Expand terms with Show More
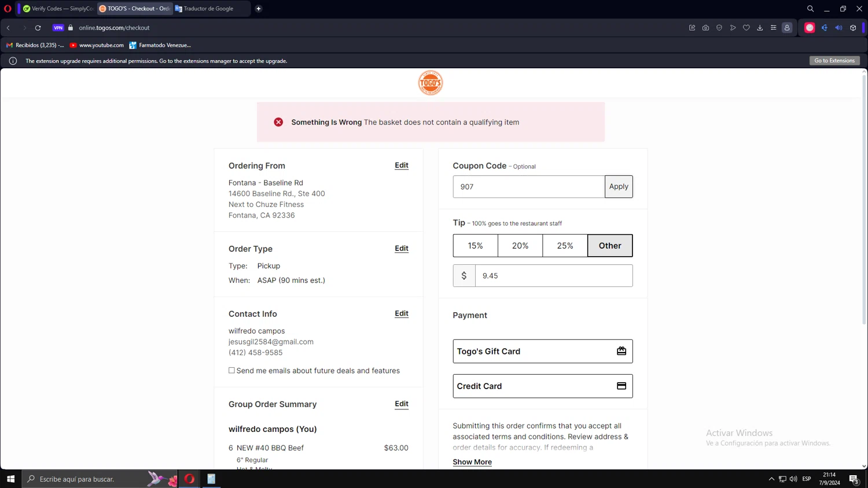This screenshot has height=488, width=868. 472,462
